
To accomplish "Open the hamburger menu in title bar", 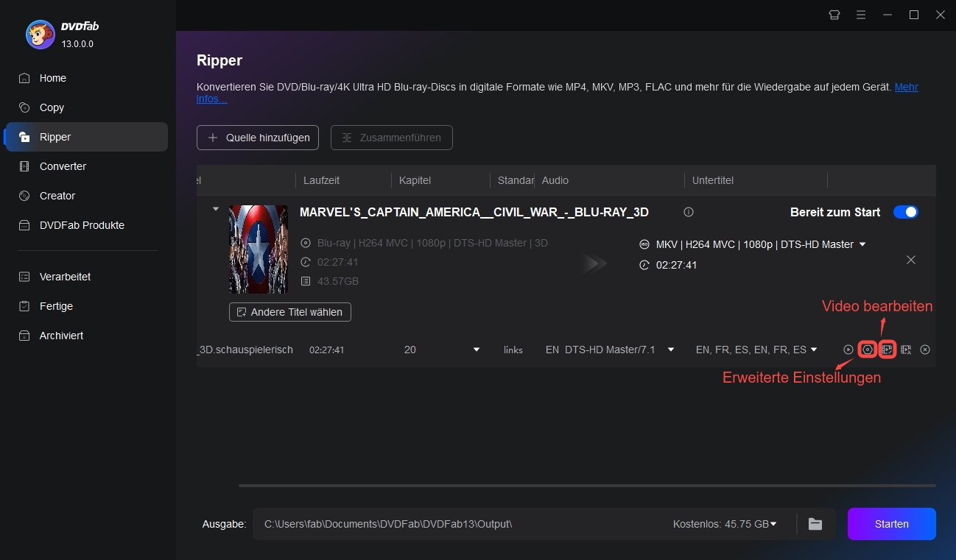I will [x=861, y=15].
